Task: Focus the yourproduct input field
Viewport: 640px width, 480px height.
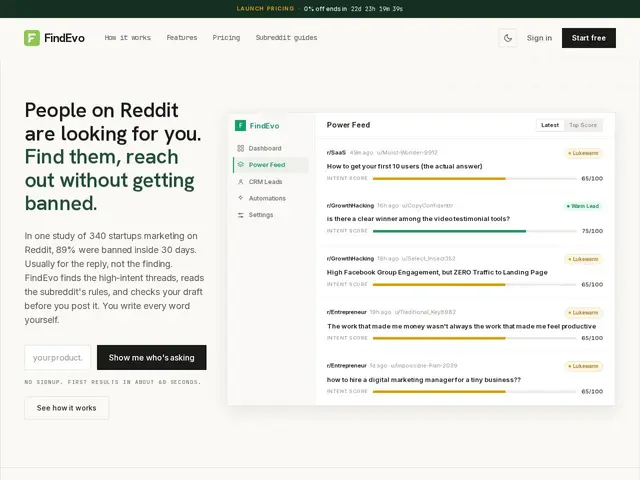Action: tap(58, 358)
